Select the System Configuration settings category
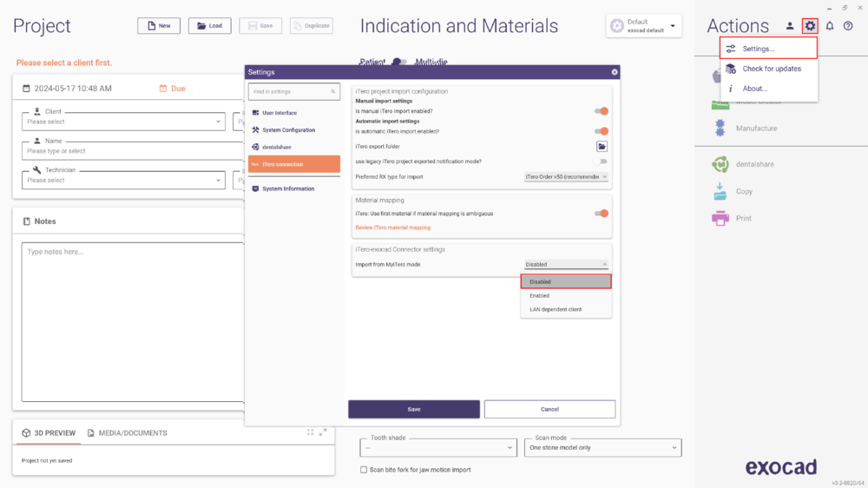Viewport: 868px width, 488px height. point(294,129)
